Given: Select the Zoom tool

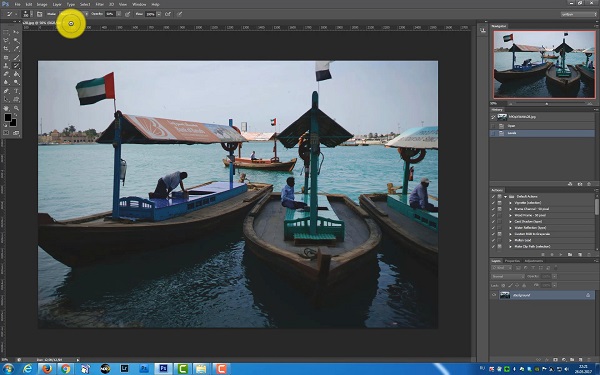Looking at the screenshot, I should click(x=16, y=108).
